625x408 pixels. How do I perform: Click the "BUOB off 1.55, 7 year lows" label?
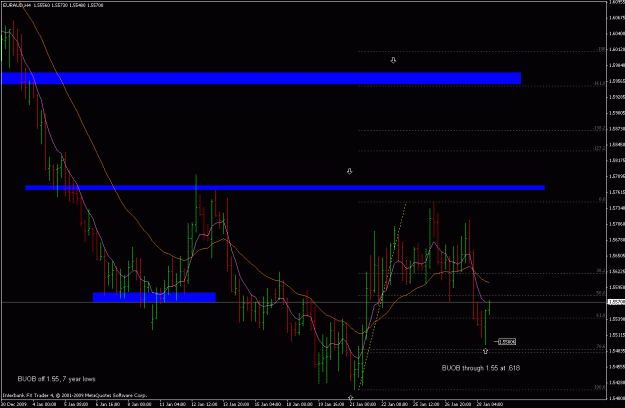point(56,379)
